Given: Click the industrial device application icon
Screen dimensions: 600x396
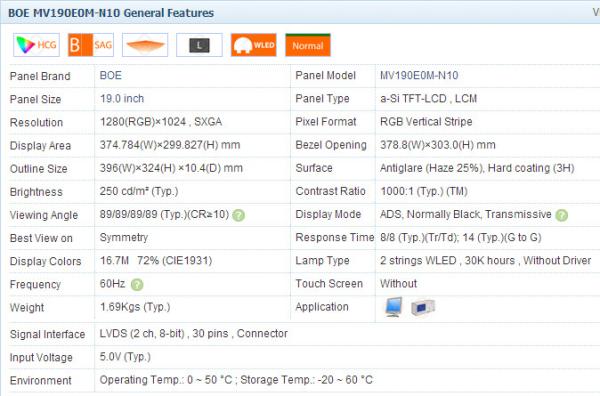Looking at the screenshot, I should coord(423,307).
